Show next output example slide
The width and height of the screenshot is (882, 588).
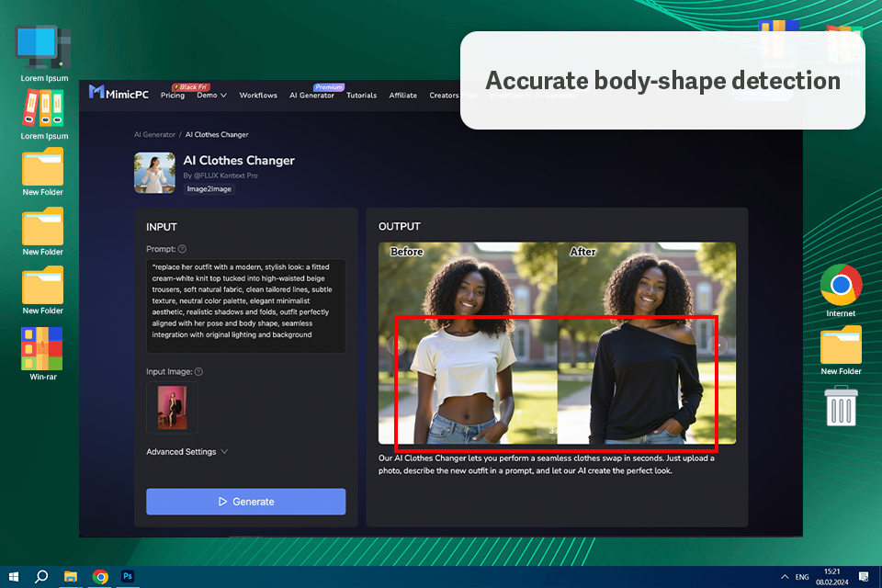click(718, 345)
